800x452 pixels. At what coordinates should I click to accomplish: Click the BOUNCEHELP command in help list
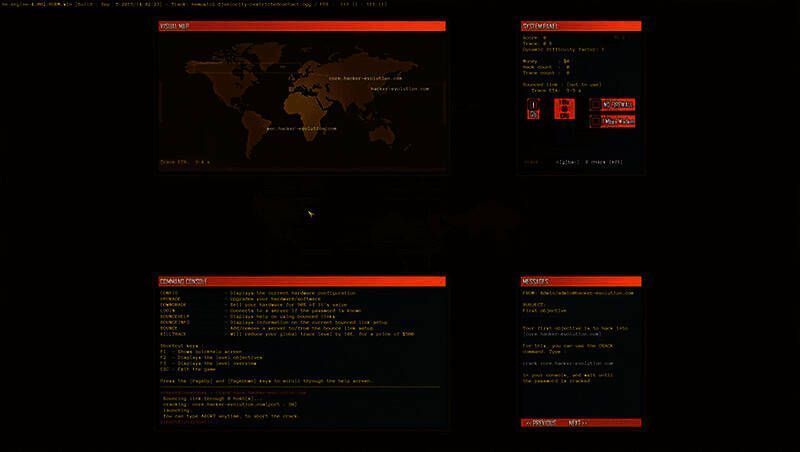(176, 314)
